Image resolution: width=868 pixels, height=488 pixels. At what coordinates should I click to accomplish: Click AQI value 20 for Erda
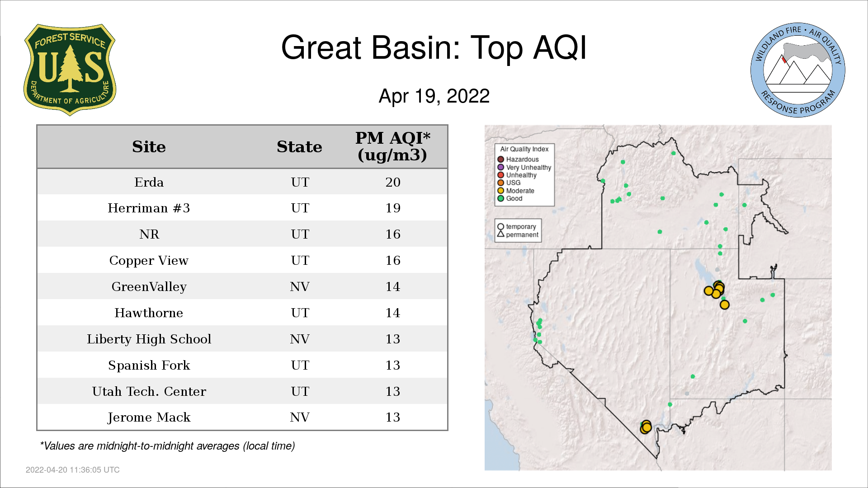tap(393, 182)
